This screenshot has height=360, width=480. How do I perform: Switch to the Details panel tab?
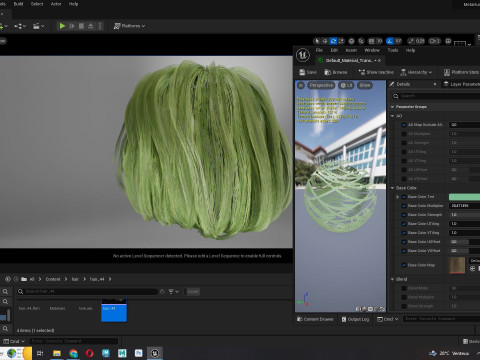coord(403,84)
